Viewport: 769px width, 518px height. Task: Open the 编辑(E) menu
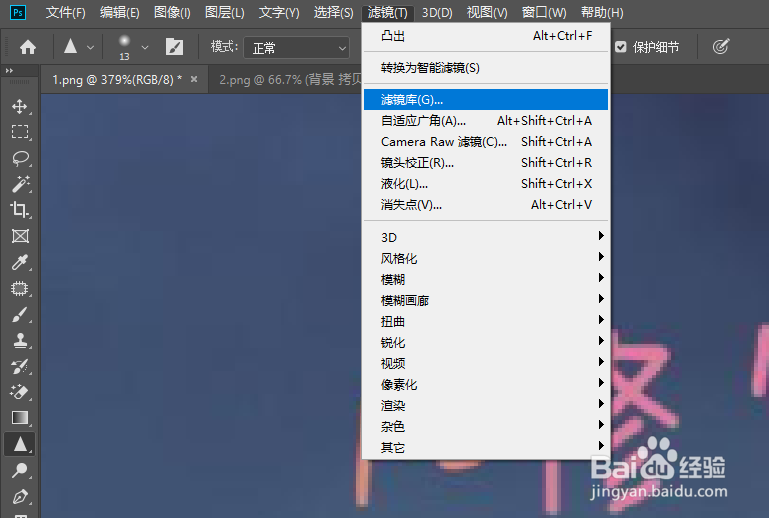(119, 12)
